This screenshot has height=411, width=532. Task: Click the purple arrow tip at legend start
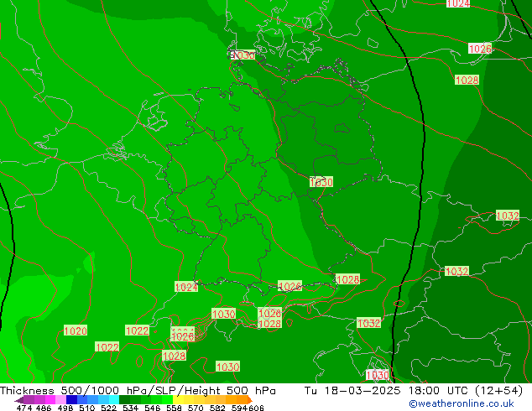pyautogui.click(x=19, y=400)
